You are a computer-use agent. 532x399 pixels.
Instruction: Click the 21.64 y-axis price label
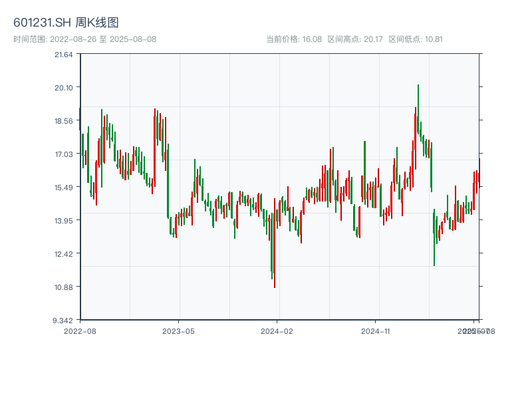pyautogui.click(x=64, y=55)
